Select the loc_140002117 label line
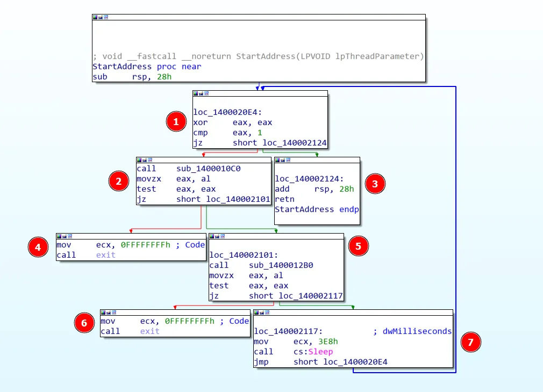Image resolution: width=543 pixels, height=392 pixels. pos(289,331)
